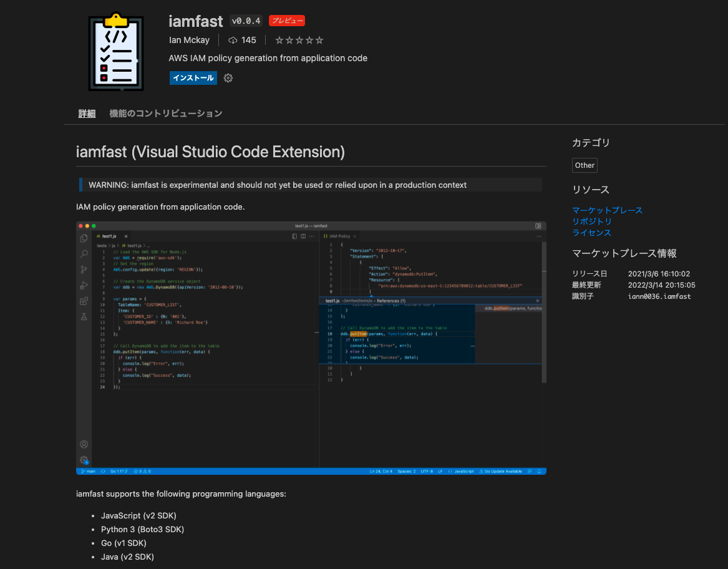Switch to the 詳細 tab
728x569 pixels.
click(87, 114)
